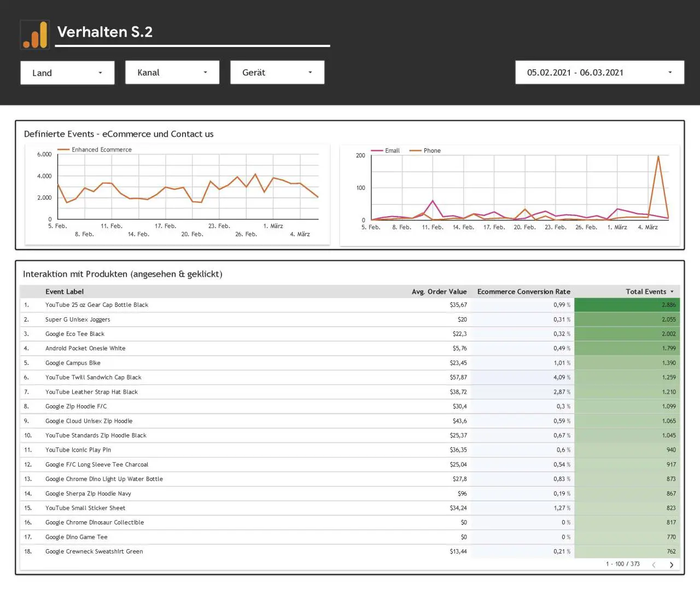Click the Phone spike peak on chart
The width and height of the screenshot is (700, 600).
click(x=658, y=156)
